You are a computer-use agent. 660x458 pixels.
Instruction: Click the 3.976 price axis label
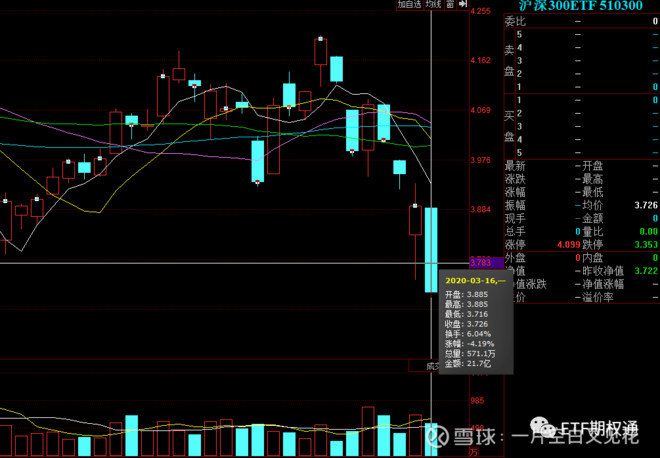coord(481,160)
